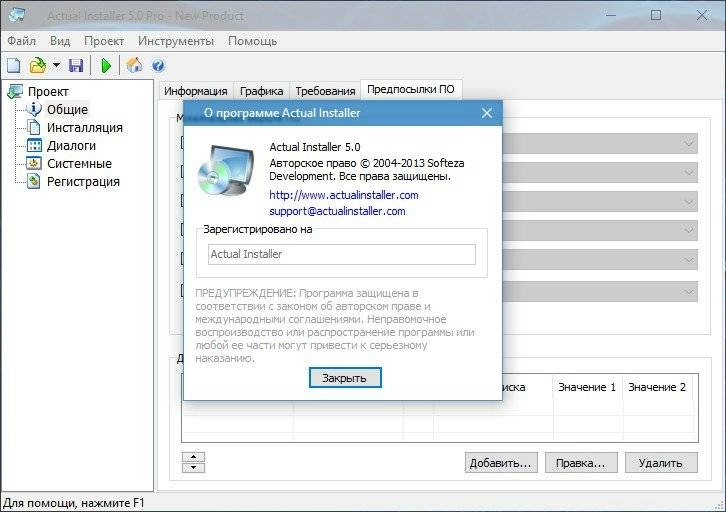Maximize the Actual Installer main window
The image size is (726, 512).
click(656, 15)
